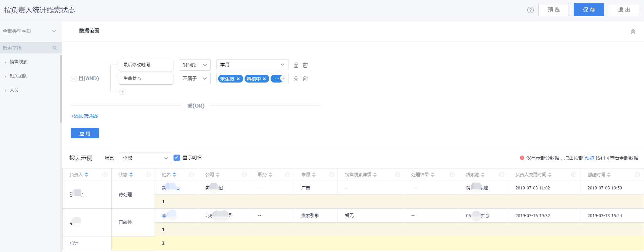Open 状态 column options menu

(148, 175)
